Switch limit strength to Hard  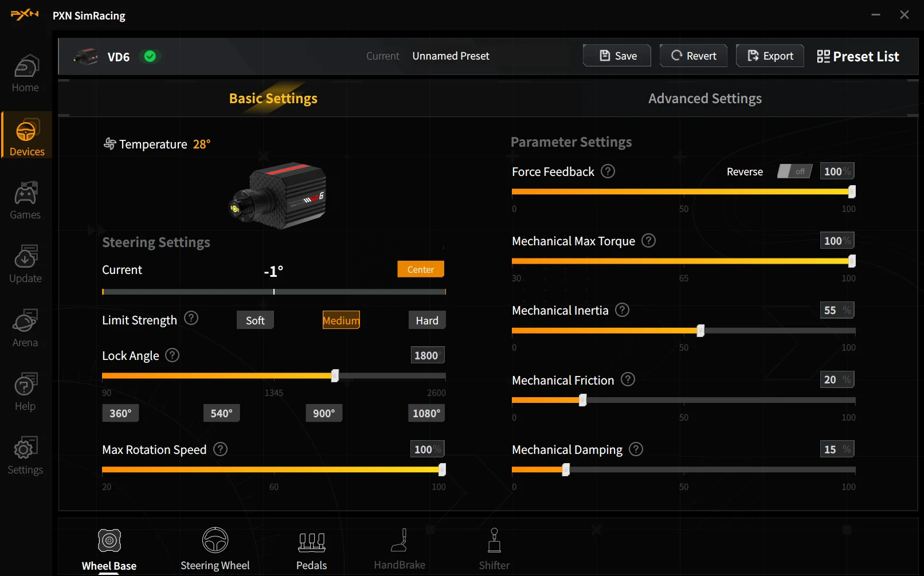click(426, 320)
